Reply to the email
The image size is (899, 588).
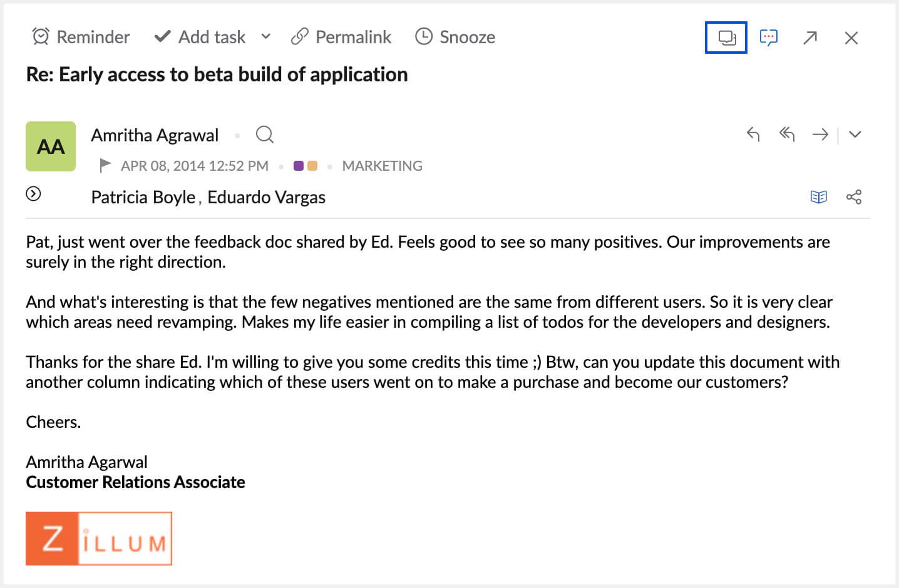(x=753, y=134)
